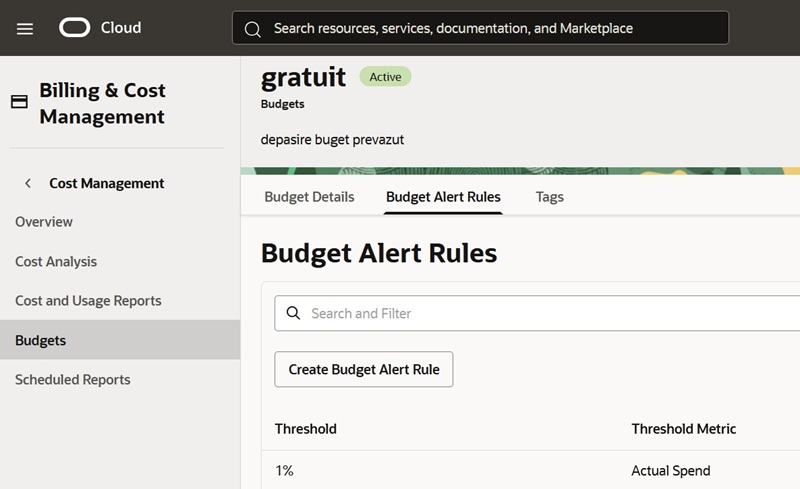Click the Oracle Cloud logo
Image resolution: width=800 pixels, height=489 pixels.
pyautogui.click(x=100, y=28)
